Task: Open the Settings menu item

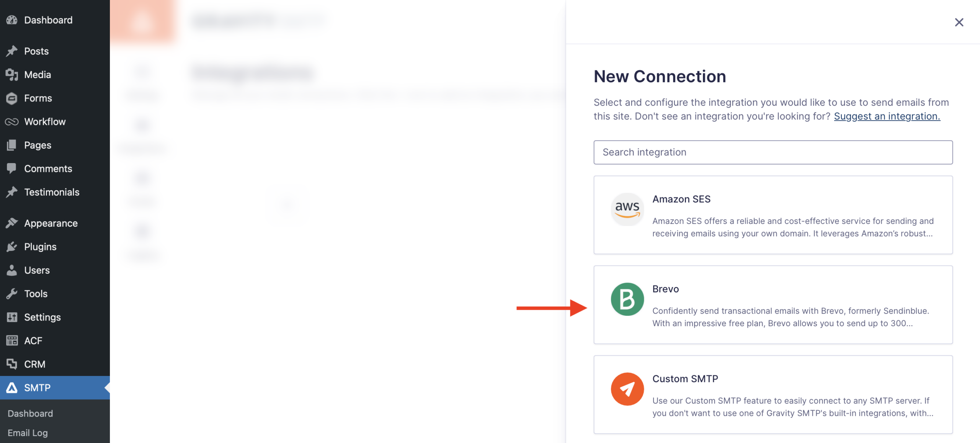Action: tap(42, 317)
